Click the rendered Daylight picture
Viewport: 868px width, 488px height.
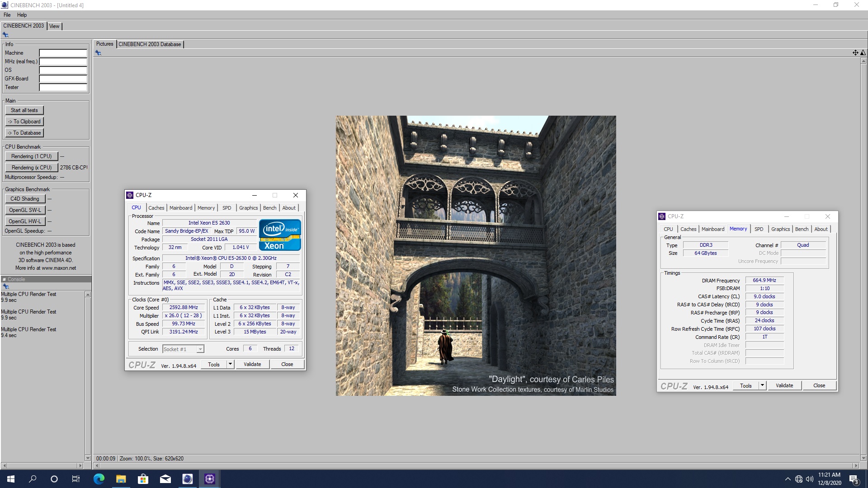coord(476,256)
